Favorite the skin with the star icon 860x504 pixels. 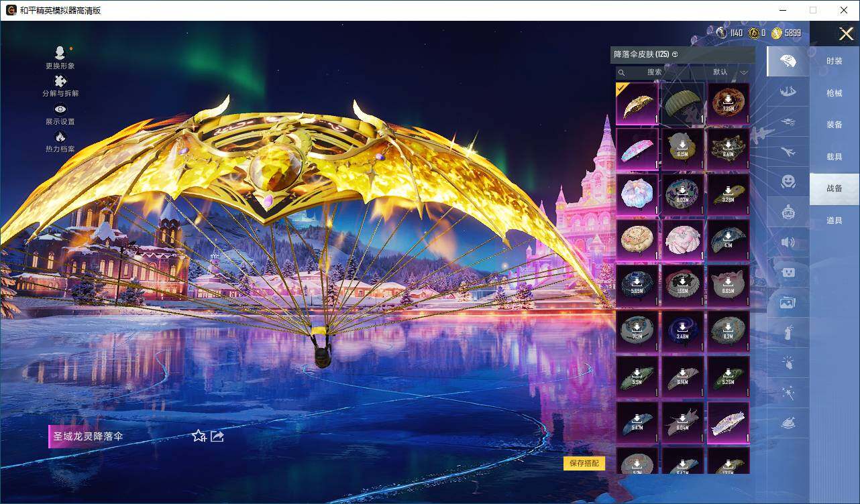(x=199, y=436)
